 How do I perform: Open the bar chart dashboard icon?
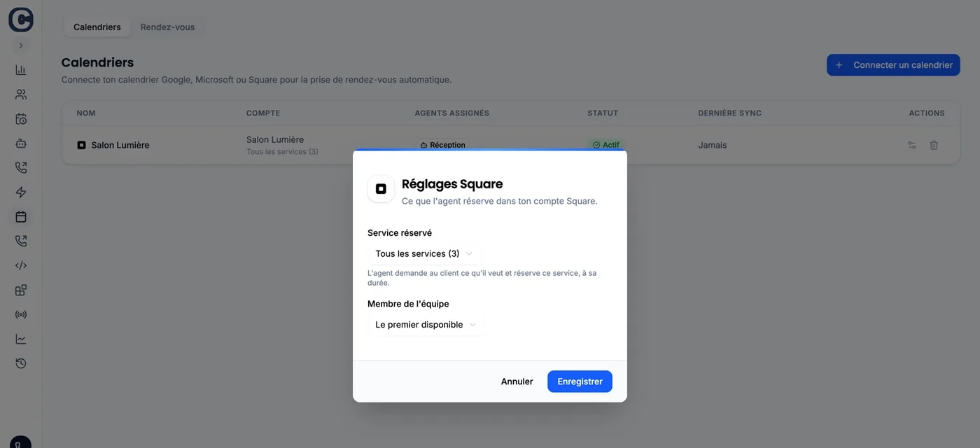(21, 70)
